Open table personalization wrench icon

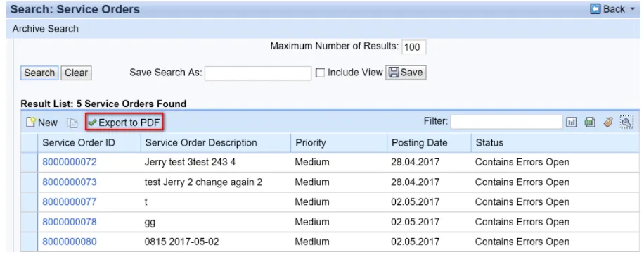[x=626, y=122]
